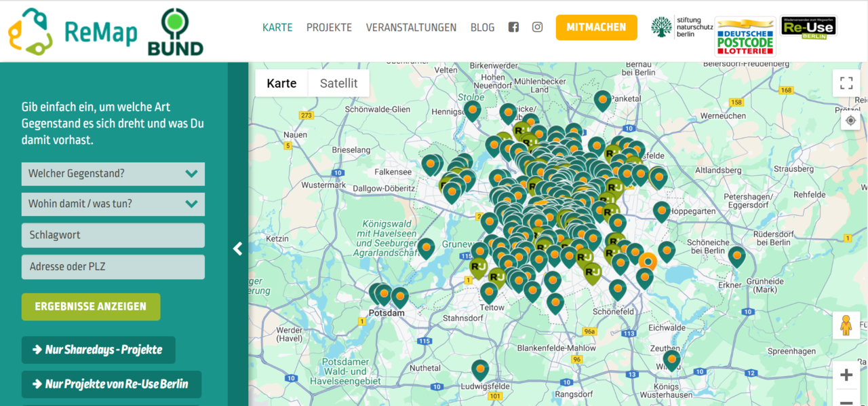Select the Street View pegman

tap(846, 325)
